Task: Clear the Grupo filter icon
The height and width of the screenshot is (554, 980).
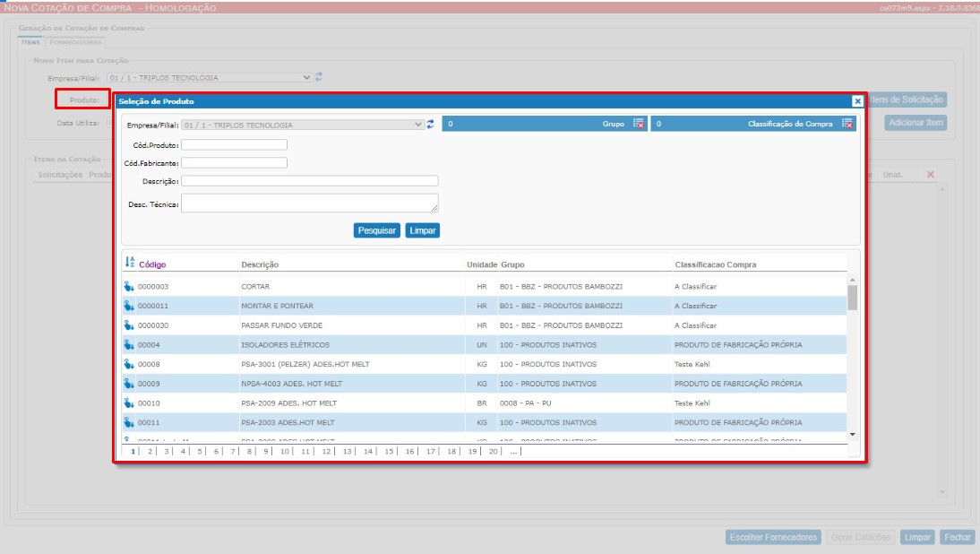Action: tap(638, 124)
